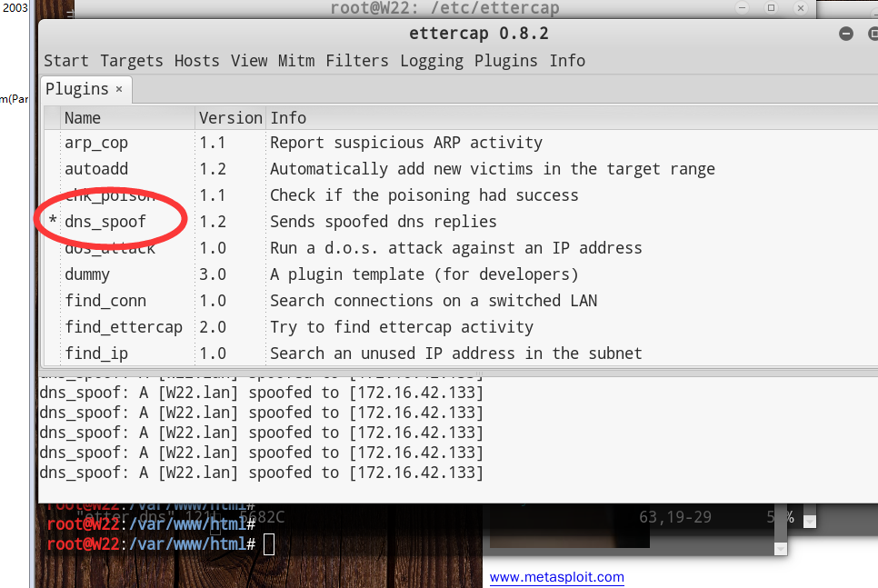Enable the find_ip plugin row

tap(91, 354)
